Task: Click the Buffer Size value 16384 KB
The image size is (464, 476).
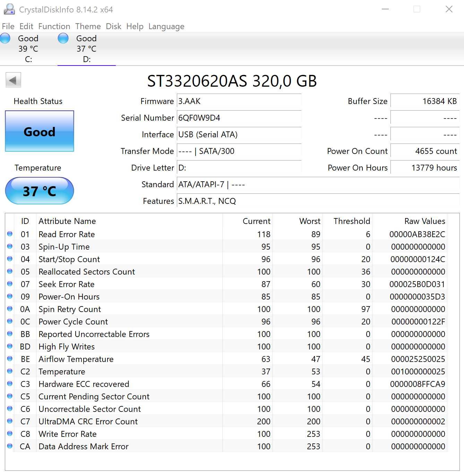Action: click(x=425, y=101)
